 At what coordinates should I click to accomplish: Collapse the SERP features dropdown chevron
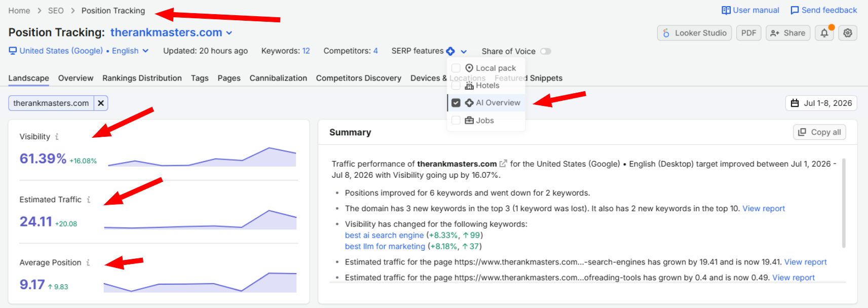[464, 51]
